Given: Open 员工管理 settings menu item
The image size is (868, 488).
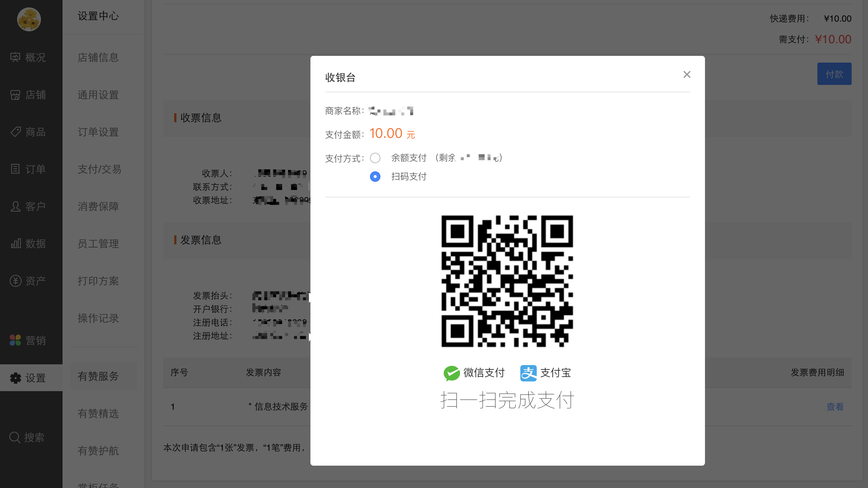Looking at the screenshot, I should coord(98,244).
